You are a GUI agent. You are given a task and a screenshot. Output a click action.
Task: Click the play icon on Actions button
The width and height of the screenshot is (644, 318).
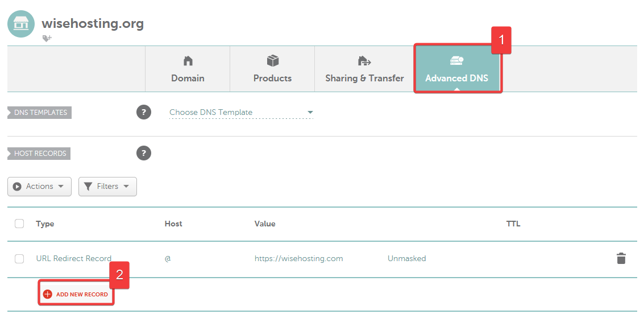[x=17, y=187]
